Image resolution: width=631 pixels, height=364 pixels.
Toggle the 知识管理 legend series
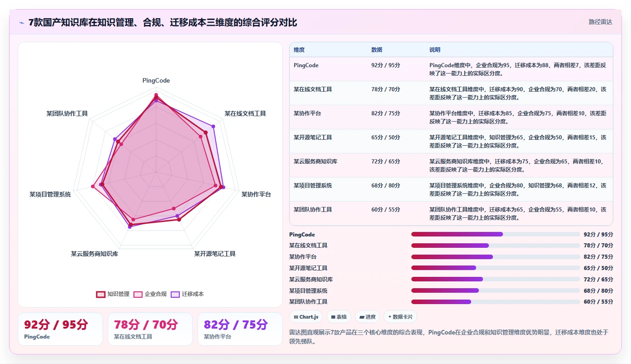pos(113,294)
